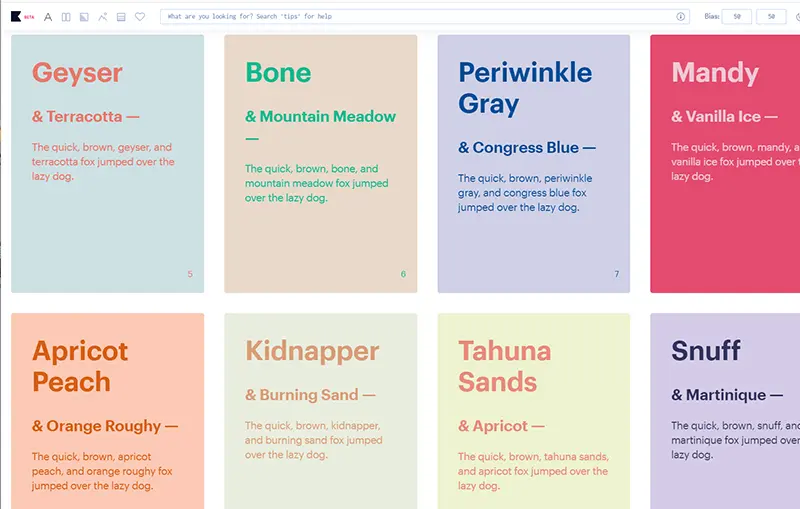
Task: Select the two-column Poster view icon
Action: (x=66, y=17)
